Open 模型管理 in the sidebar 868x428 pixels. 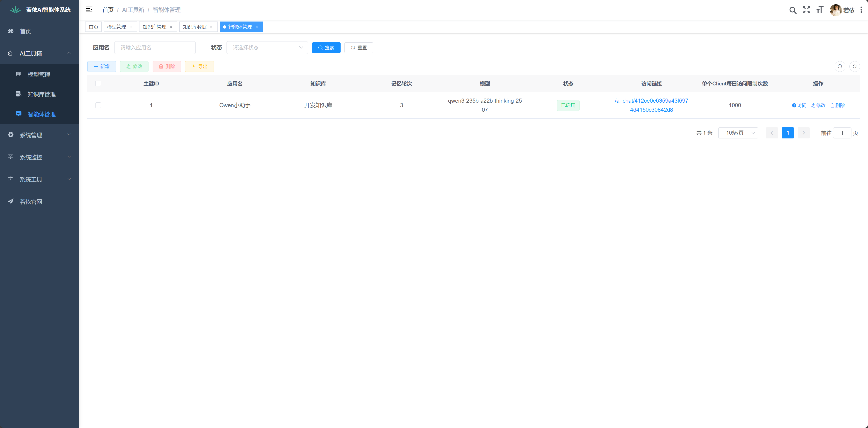39,74
